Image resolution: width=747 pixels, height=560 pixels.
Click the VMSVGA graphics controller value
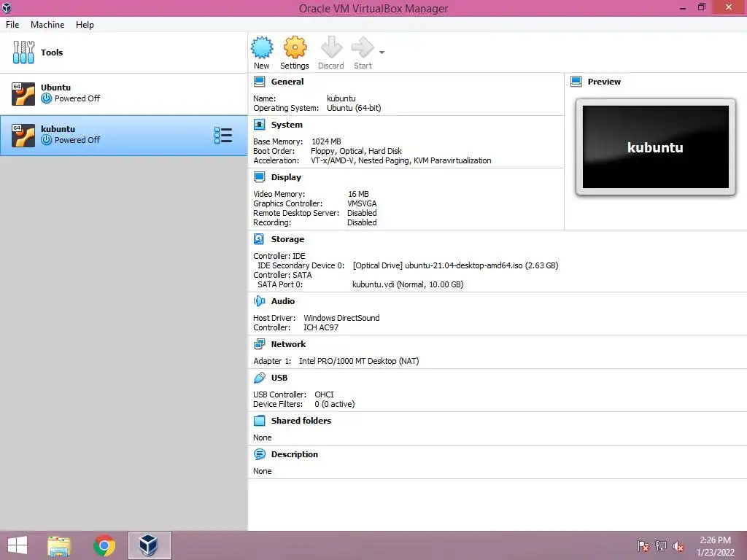click(x=362, y=203)
